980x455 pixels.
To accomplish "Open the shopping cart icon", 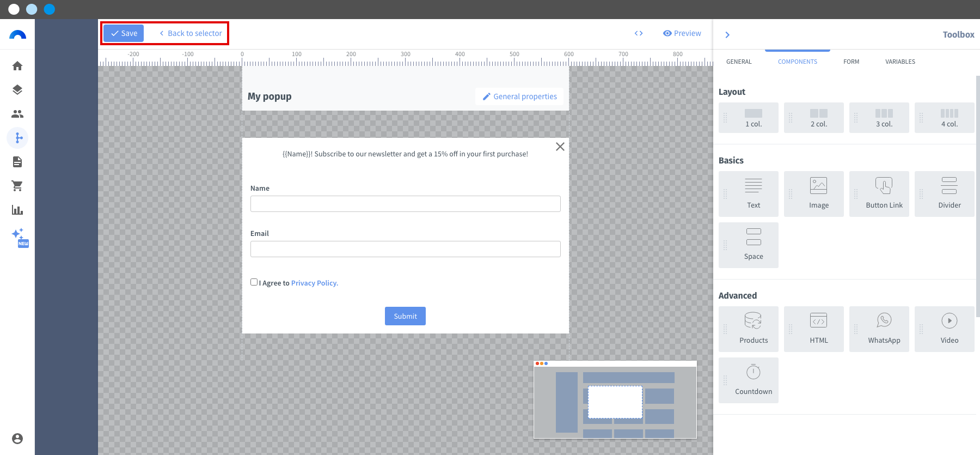I will tap(17, 186).
